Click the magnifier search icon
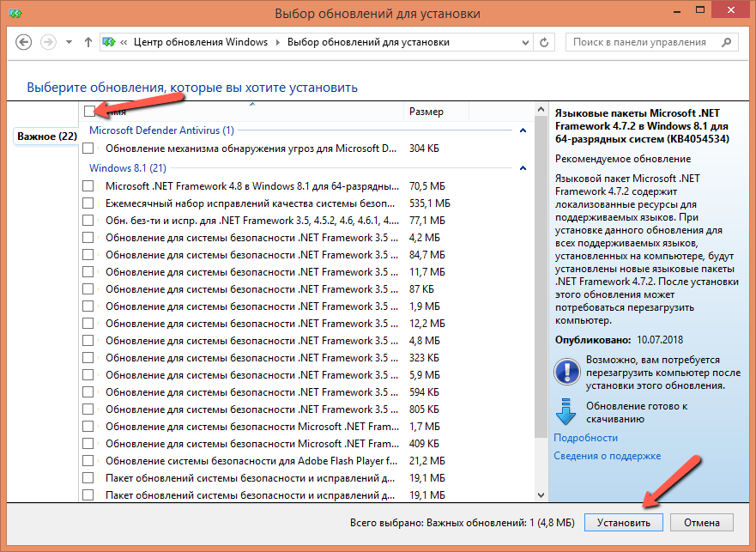The height and width of the screenshot is (552, 756). coord(726,42)
